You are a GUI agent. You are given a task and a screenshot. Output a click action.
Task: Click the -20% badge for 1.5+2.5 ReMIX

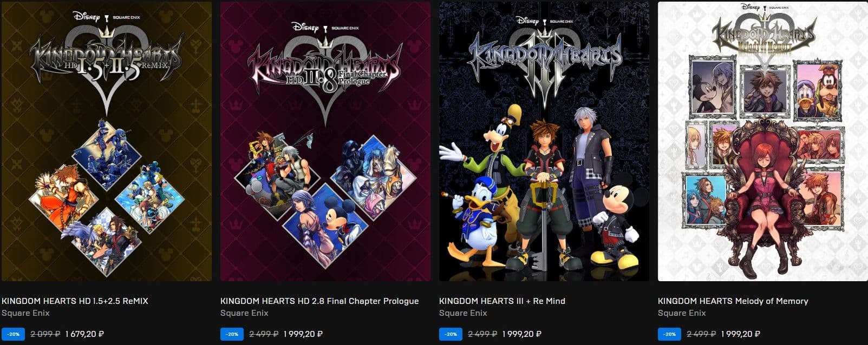[x=13, y=334]
